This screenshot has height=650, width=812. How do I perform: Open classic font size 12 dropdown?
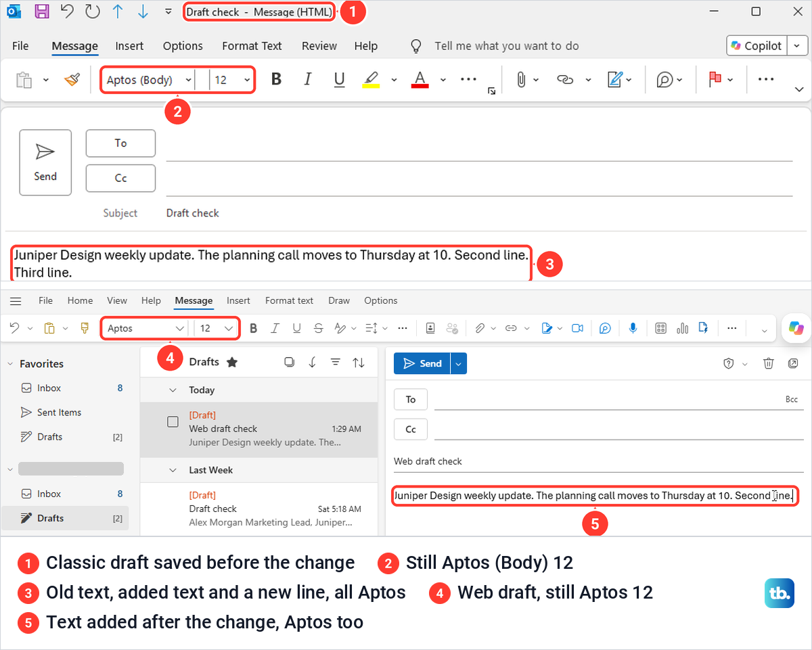click(247, 80)
